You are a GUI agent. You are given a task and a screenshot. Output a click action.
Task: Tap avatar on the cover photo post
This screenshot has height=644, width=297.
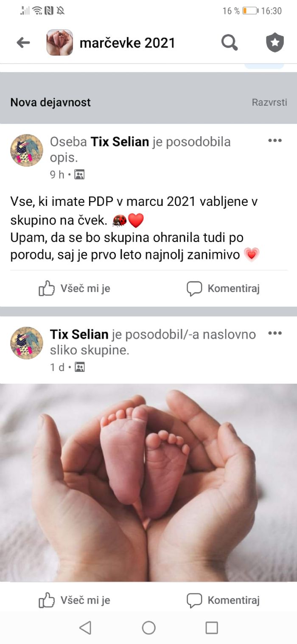[x=27, y=343]
